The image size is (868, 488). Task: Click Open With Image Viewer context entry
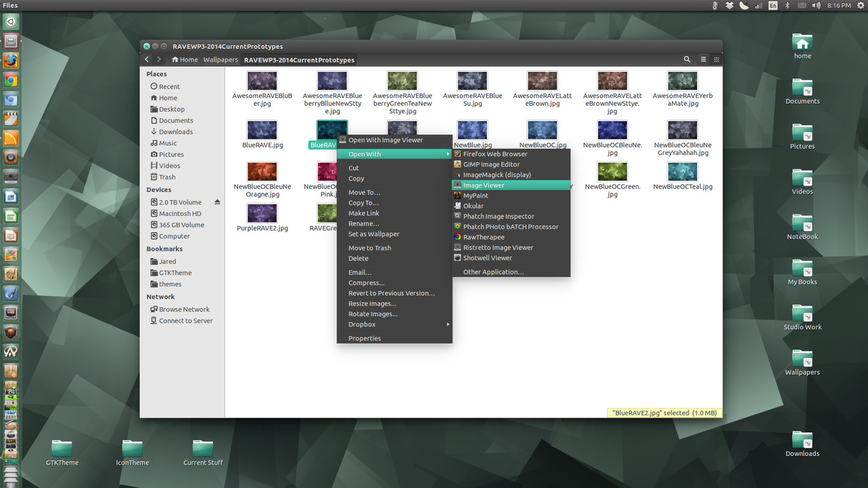point(394,140)
